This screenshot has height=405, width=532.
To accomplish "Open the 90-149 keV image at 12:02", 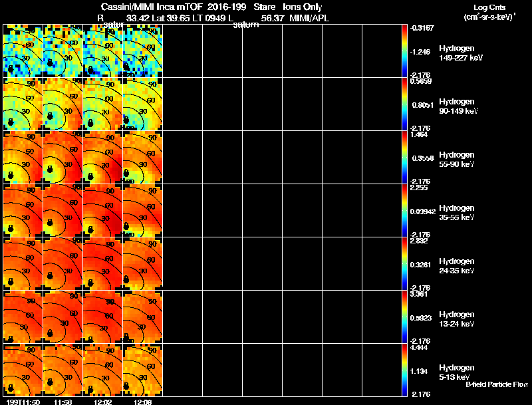I will pyautogui.click(x=103, y=104).
